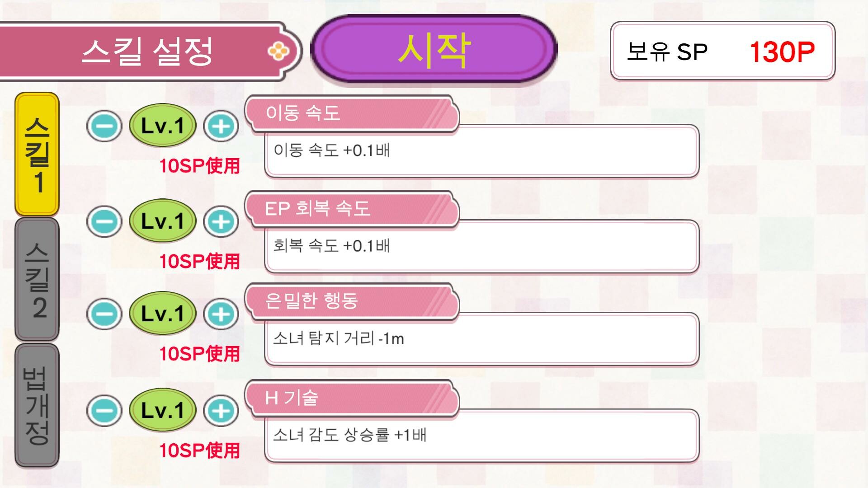868x488 pixels.
Task: Increase 이동 속도 skill level with plus
Action: 221,126
